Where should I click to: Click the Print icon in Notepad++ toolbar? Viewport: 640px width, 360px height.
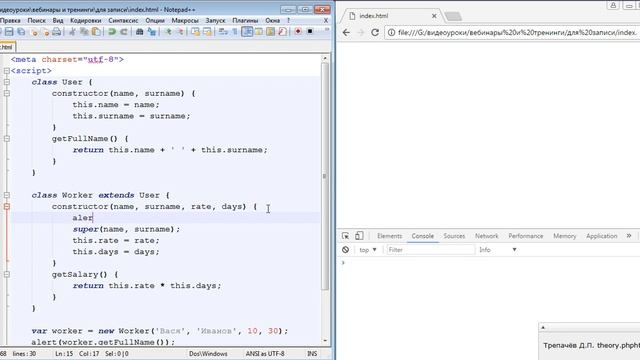click(x=57, y=31)
